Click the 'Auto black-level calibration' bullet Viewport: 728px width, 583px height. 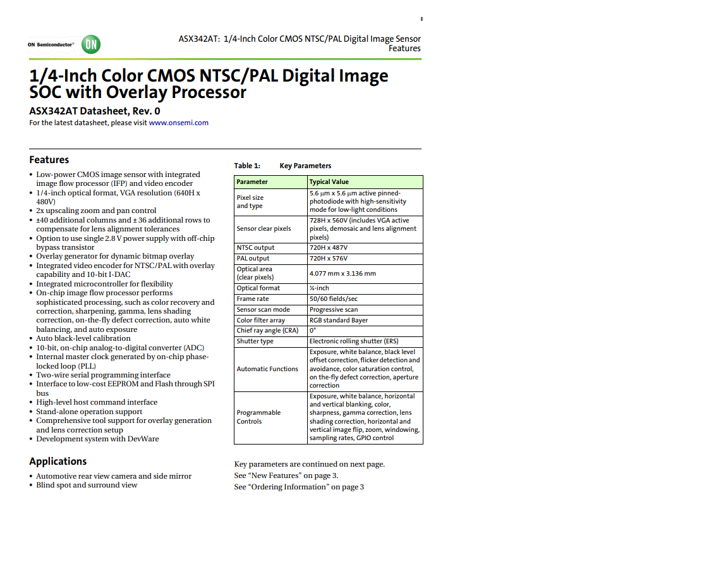point(83,338)
